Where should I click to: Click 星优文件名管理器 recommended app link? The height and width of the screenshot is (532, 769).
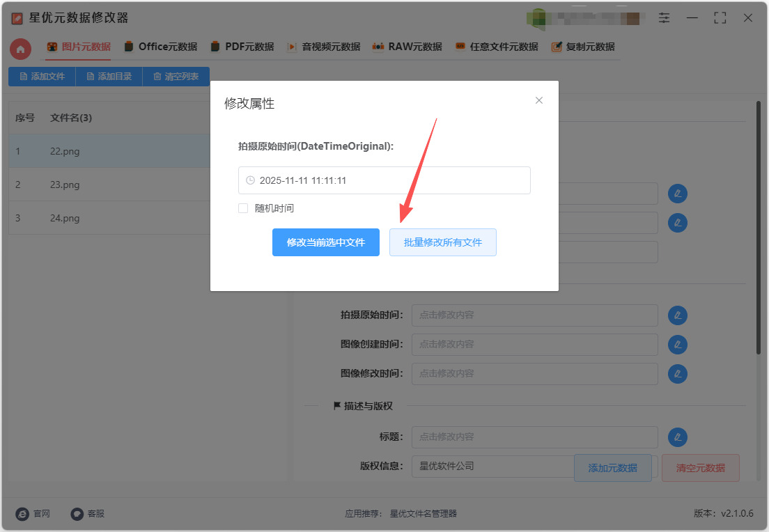click(424, 514)
